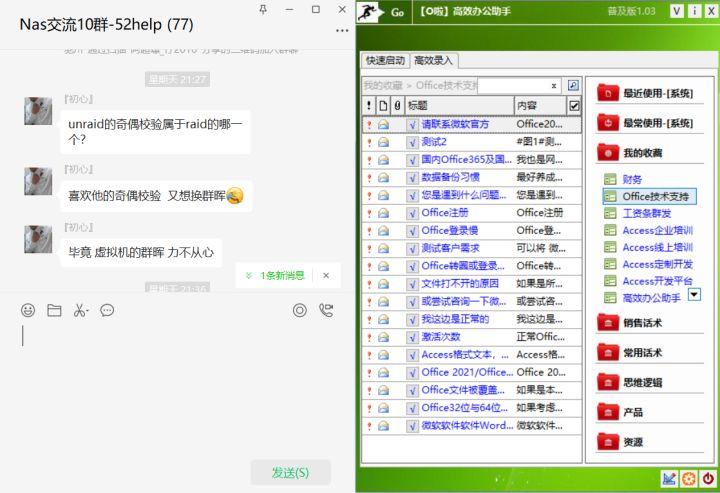Screen dimensions: 720x493
Task: Click the red power icon at helper bottom
Action: pyautogui.click(x=708, y=479)
